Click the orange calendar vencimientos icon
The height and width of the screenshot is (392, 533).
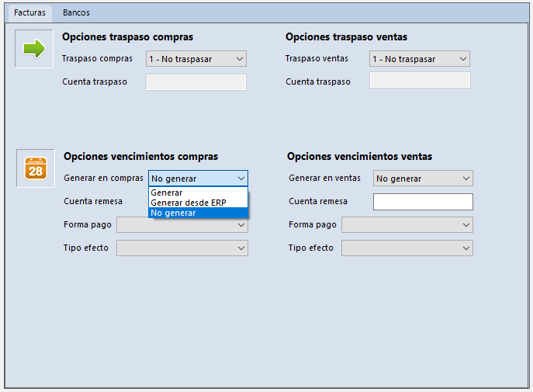pos(36,168)
